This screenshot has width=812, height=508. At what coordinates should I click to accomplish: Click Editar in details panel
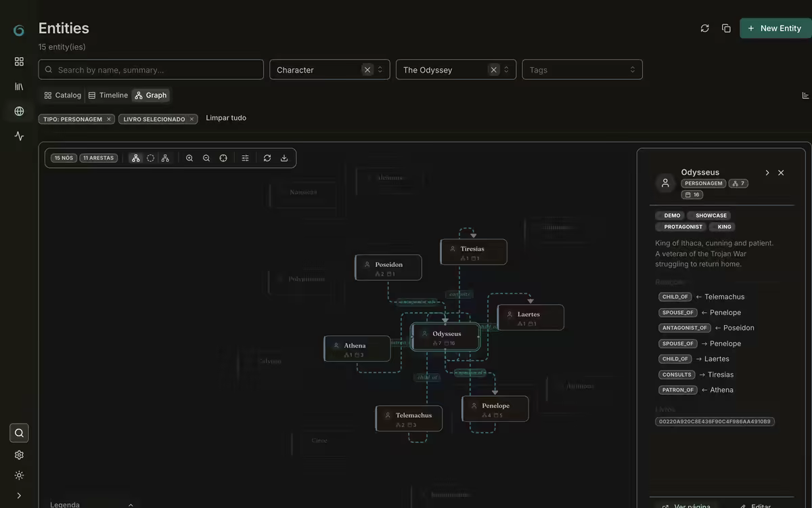point(755,506)
